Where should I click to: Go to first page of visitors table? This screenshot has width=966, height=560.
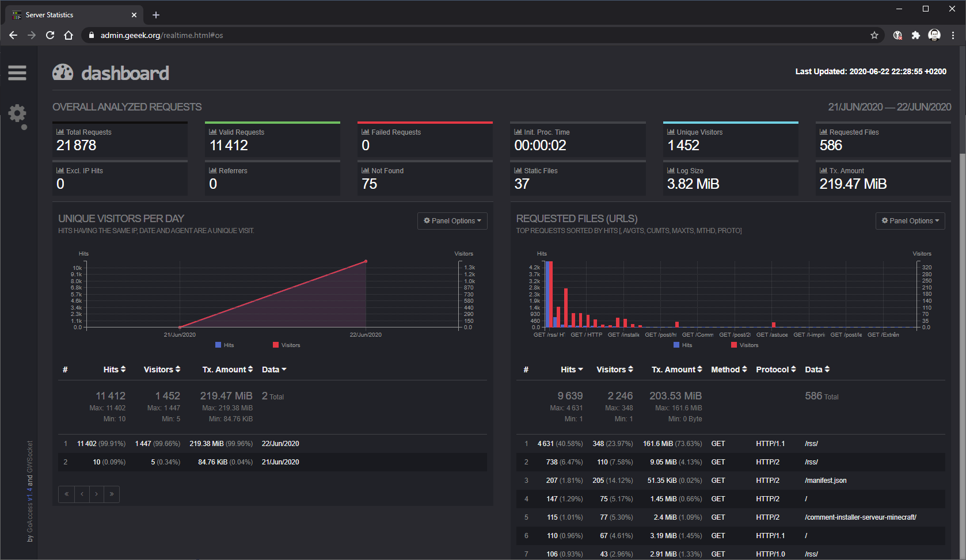click(66, 494)
